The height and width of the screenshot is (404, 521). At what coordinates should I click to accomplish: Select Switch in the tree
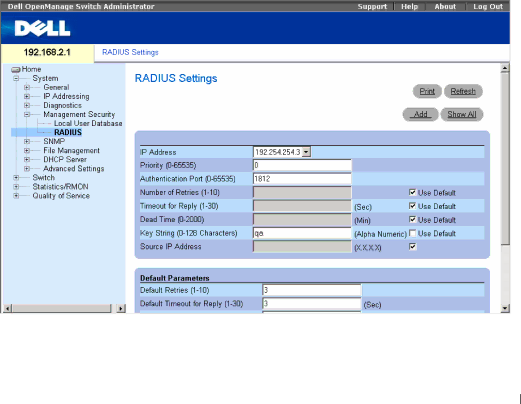pyautogui.click(x=43, y=177)
